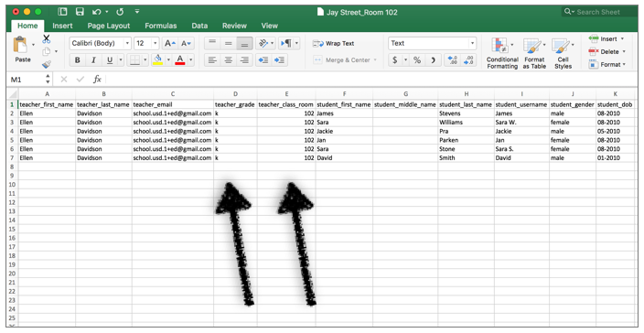Click the customize quick access toolbar arrow
This screenshot has width=644, height=333.
[137, 12]
